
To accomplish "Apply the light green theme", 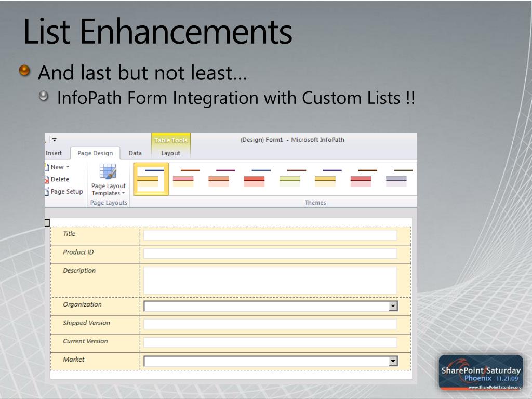I will [x=292, y=179].
